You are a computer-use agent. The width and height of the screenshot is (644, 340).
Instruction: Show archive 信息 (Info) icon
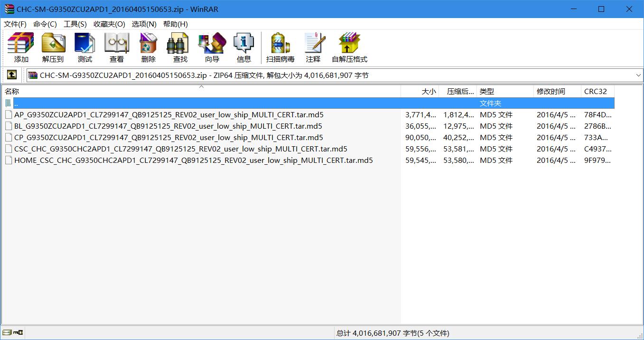(243, 47)
